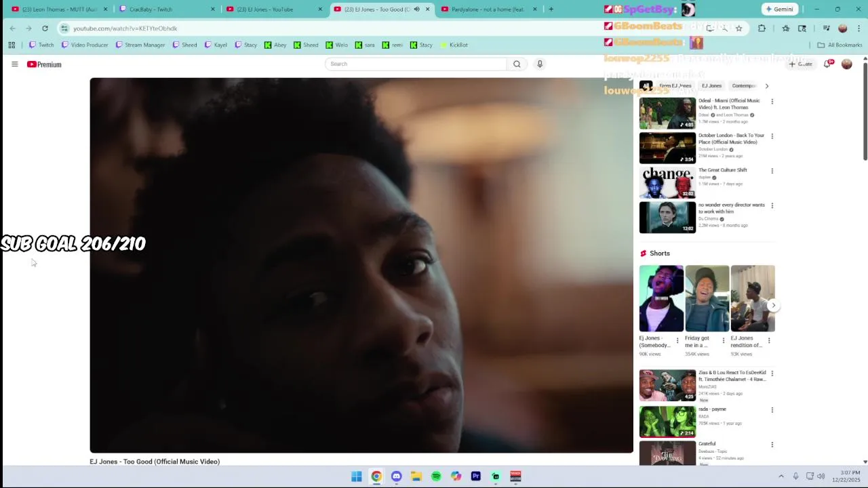Switch to Pardyalone - not a home tab
The width and height of the screenshot is (868, 488).
click(490, 9)
